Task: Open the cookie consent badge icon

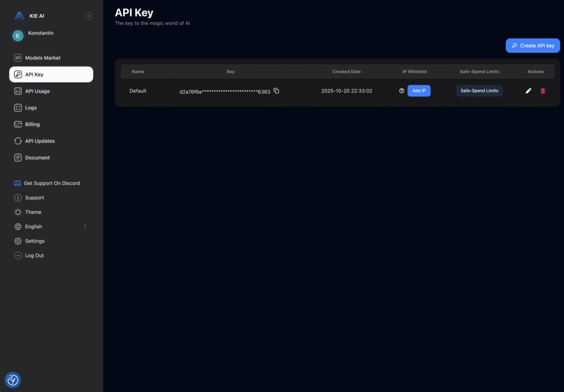Action: [x=13, y=380]
